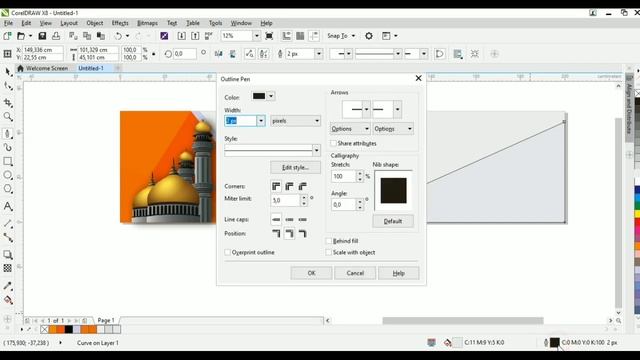640x360 pixels.
Task: Select the Freehand drawing tool
Action: pyautogui.click(x=8, y=134)
